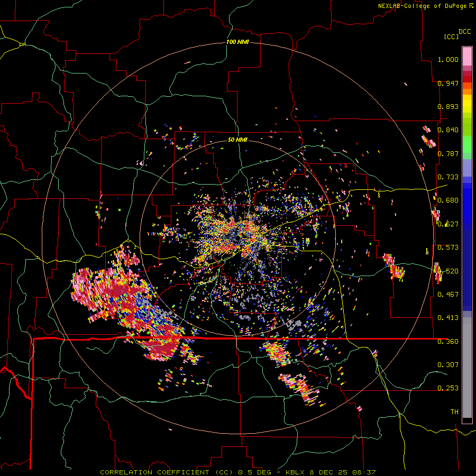Click the 8 DEC 25 date text
Image resolution: width=476 pixels, height=476 pixels.
(x=329, y=472)
